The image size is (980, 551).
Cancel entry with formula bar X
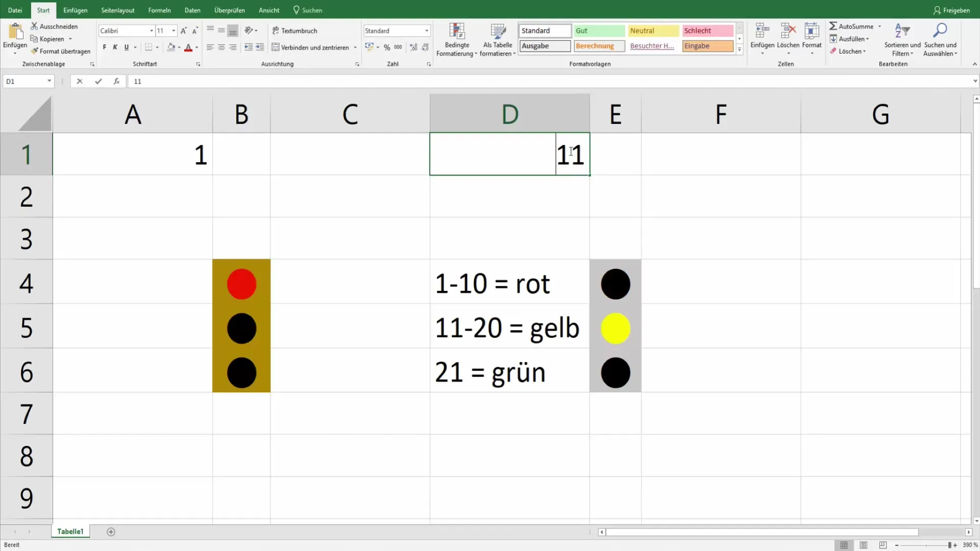[x=80, y=81]
